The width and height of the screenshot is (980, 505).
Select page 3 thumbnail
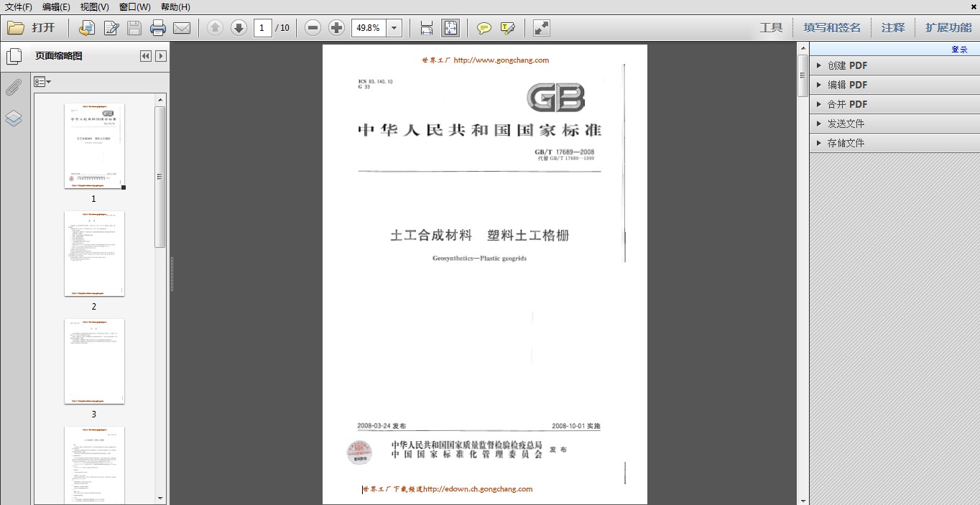click(x=94, y=361)
